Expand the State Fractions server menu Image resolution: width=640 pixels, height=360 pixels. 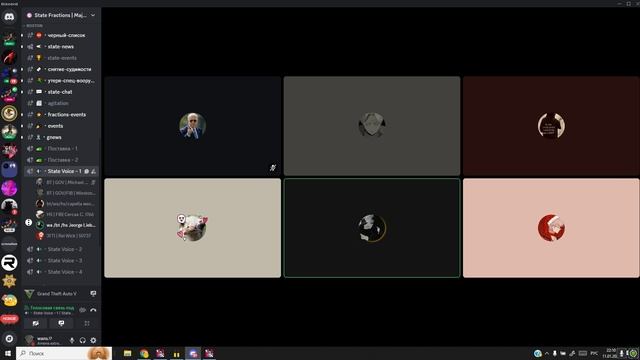[x=61, y=15]
